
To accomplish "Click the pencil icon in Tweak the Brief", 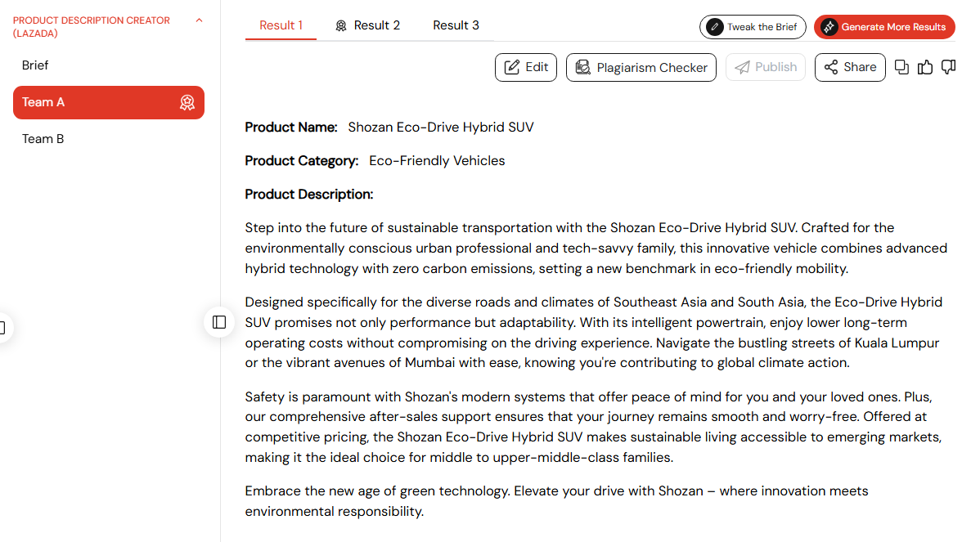I will 715,27.
